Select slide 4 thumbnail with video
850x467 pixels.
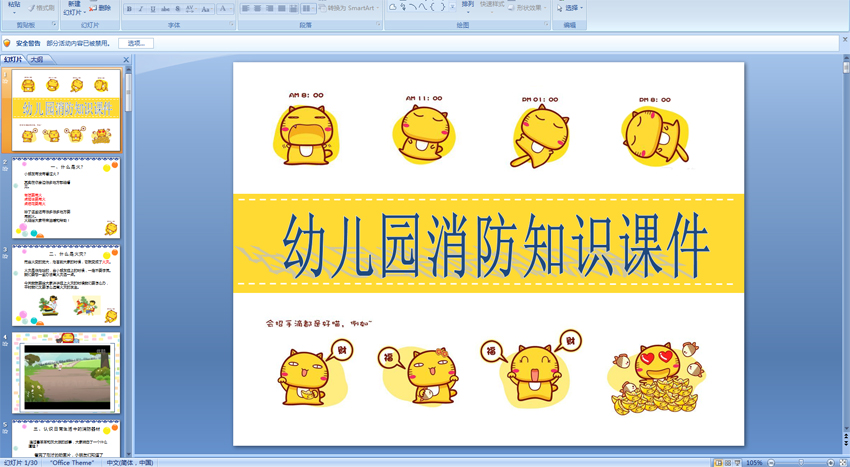66,373
